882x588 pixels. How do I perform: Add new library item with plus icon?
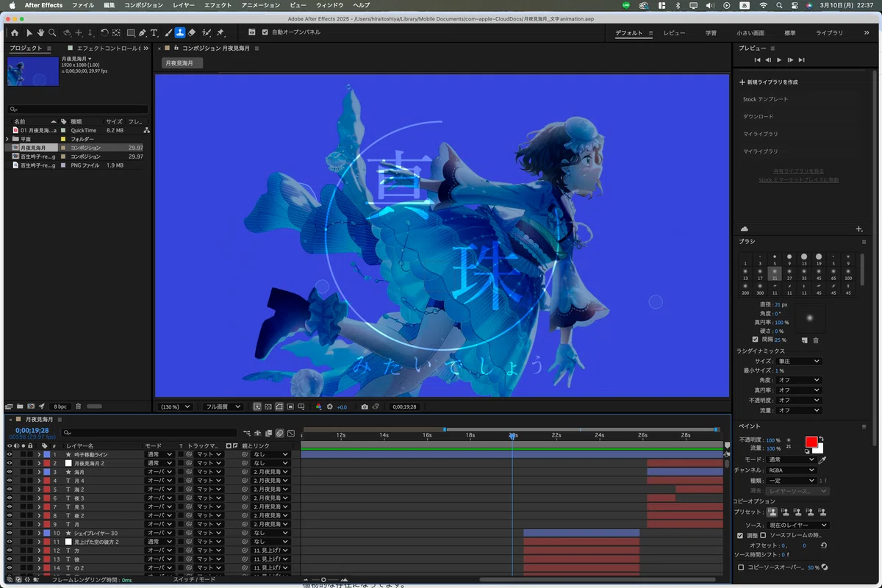pos(859,229)
